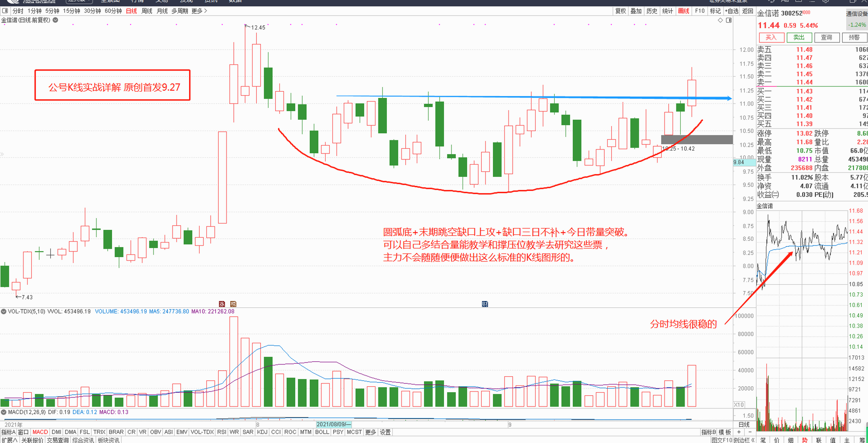This screenshot has width=868, height=443.
Task: Open the 复权 adjustment menu
Action: (x=621, y=11)
